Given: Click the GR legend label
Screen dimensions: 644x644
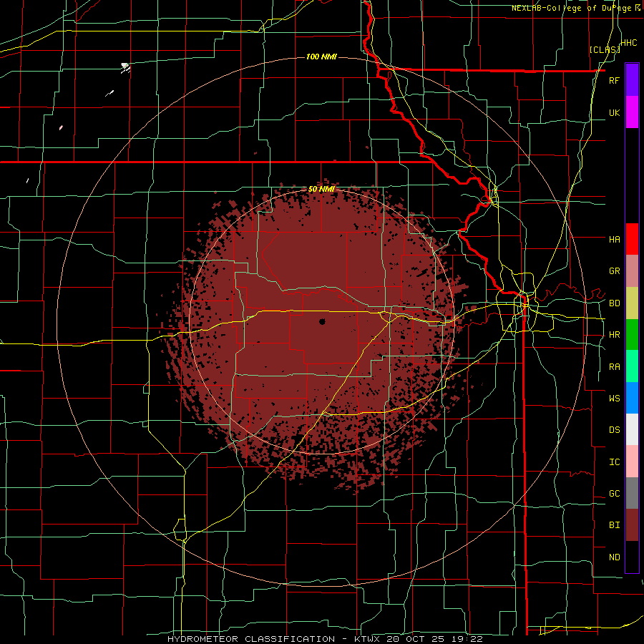Looking at the screenshot, I should (x=614, y=271).
